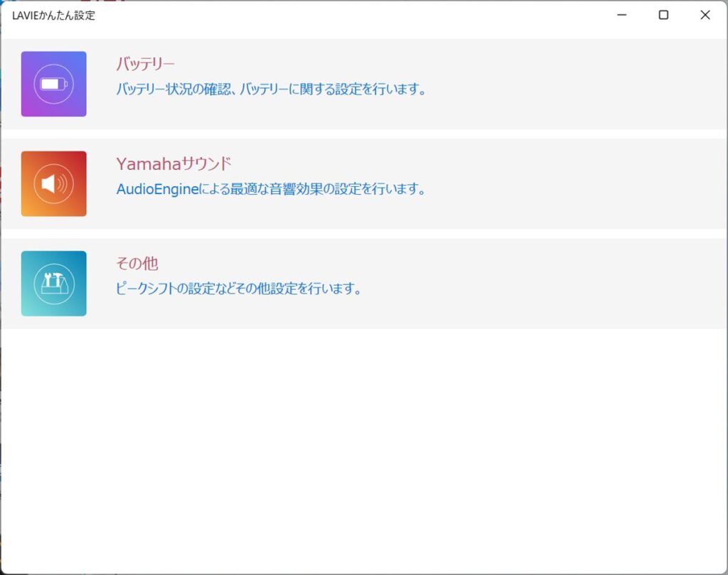The height and width of the screenshot is (575, 728).
Task: Maximize the LAVIEかんたん設定 window
Action: pyautogui.click(x=663, y=15)
